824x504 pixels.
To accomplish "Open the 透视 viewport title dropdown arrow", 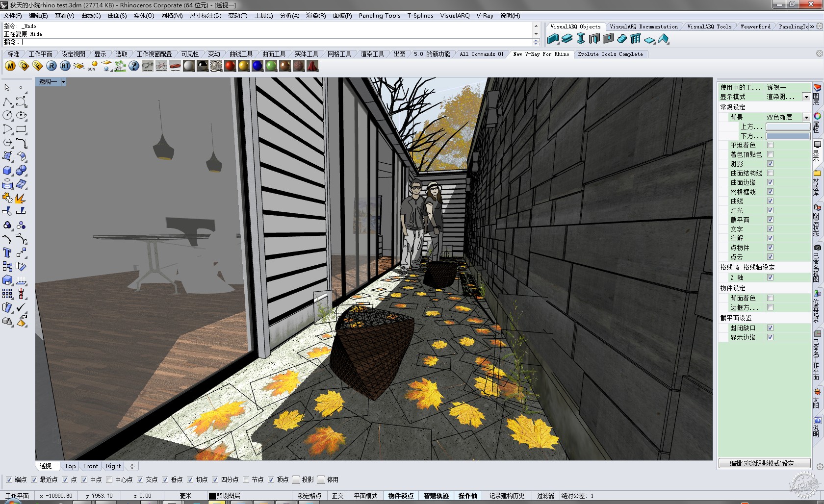I will [x=63, y=82].
